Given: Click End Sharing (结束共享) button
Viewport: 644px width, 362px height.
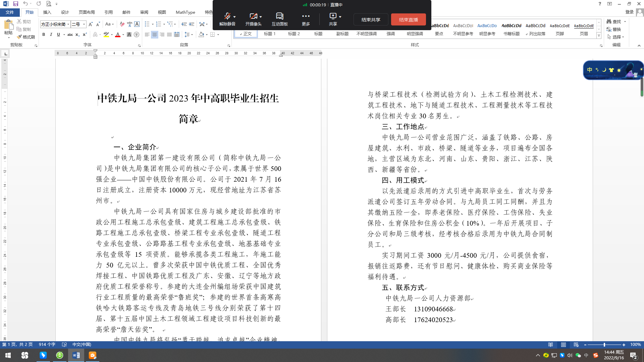Looking at the screenshot, I should point(371,19).
